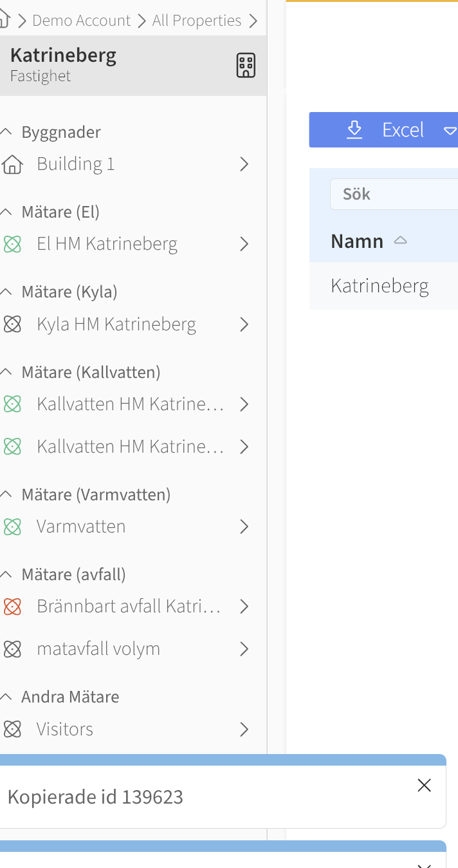This screenshot has width=458, height=868.
Task: Sort the table by the Namn column
Action: [x=357, y=241]
